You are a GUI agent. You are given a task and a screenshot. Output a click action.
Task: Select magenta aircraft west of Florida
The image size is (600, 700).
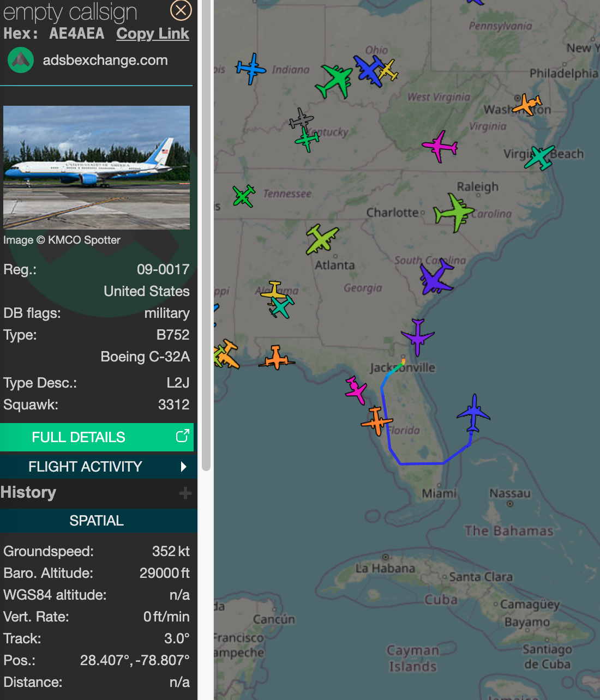356,390
